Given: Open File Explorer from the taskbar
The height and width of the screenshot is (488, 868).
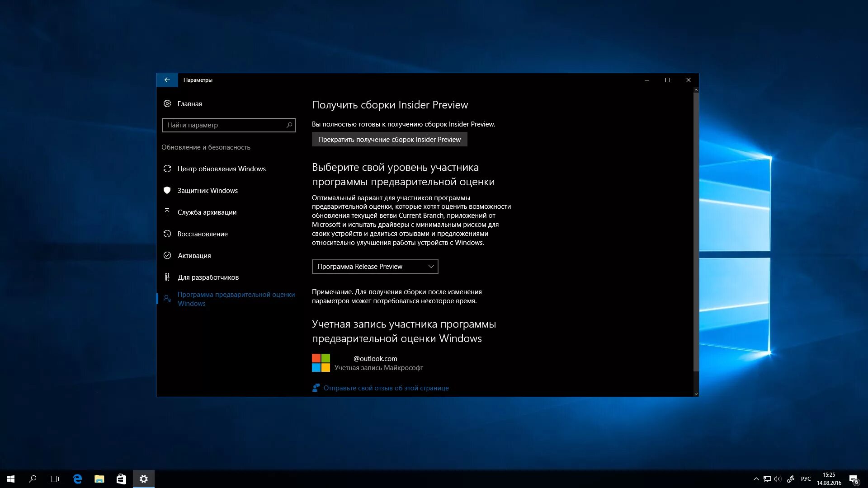Looking at the screenshot, I should pos(99,479).
